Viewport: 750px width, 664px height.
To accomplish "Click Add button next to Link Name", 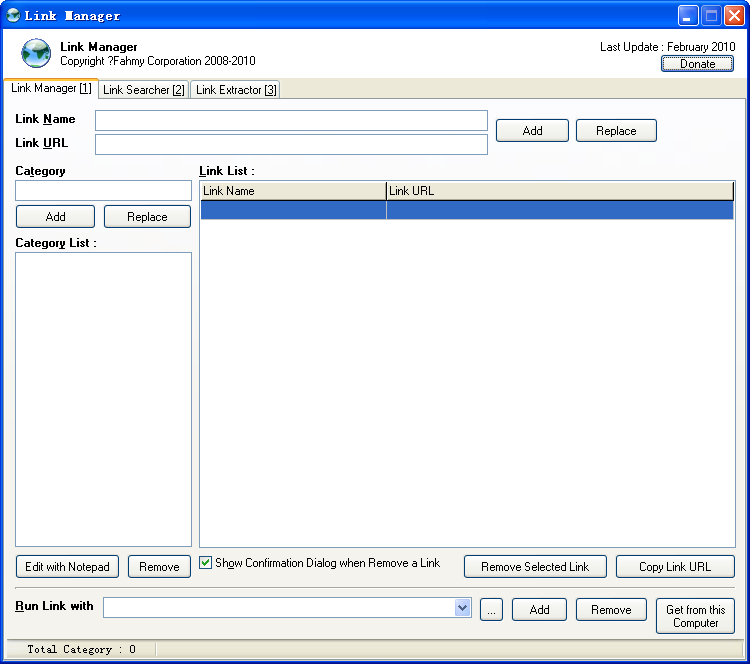I will [x=532, y=131].
